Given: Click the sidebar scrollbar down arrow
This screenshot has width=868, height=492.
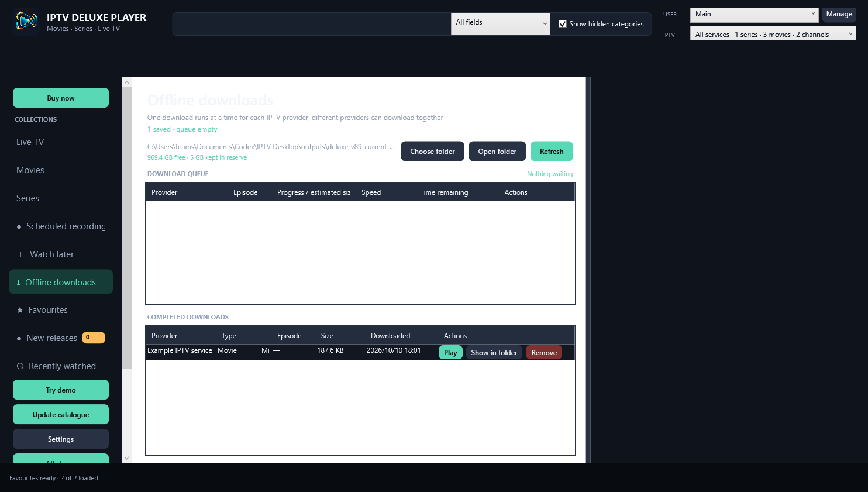Looking at the screenshot, I should (126, 458).
